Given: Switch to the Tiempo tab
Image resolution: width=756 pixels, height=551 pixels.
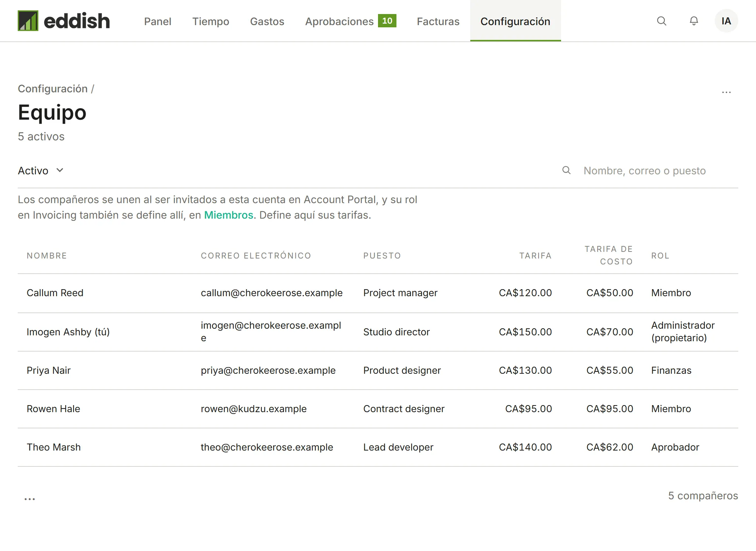Looking at the screenshot, I should (x=211, y=21).
